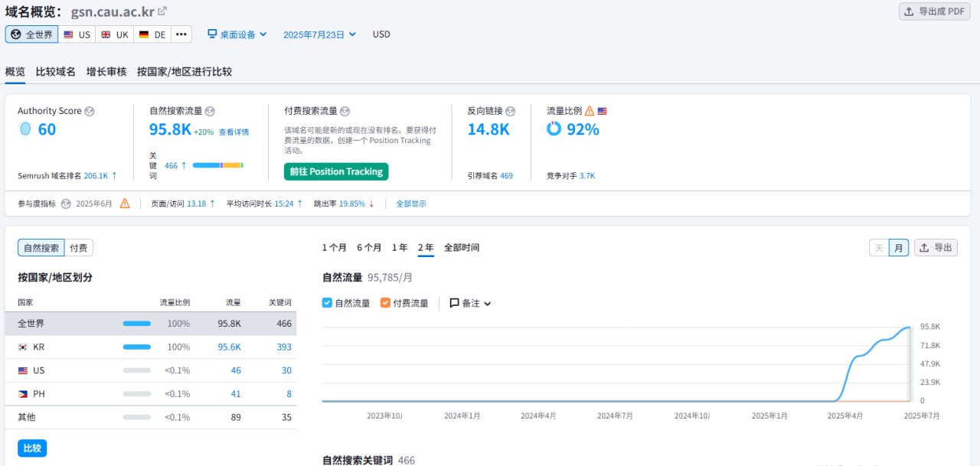
Task: Click the info icon beside 付费搜索流量
Action: click(345, 112)
